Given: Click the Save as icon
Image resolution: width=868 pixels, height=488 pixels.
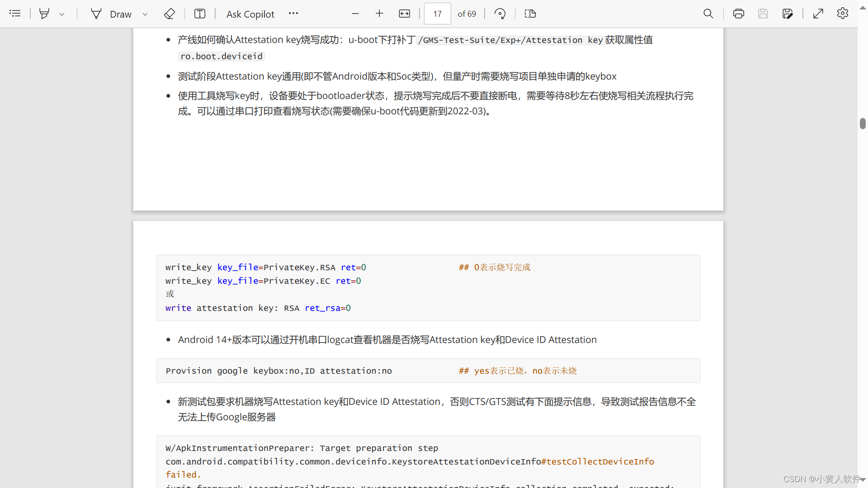Looking at the screenshot, I should click(x=788, y=14).
